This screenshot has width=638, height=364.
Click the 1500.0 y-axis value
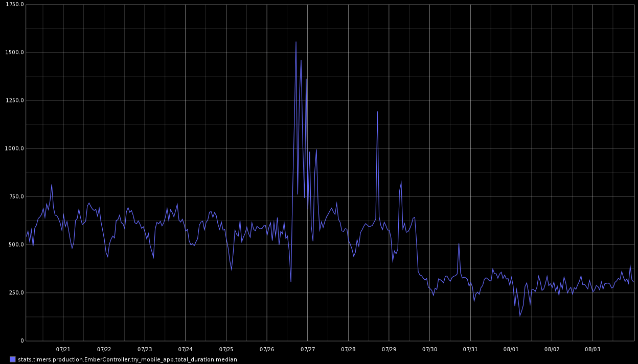(12, 53)
